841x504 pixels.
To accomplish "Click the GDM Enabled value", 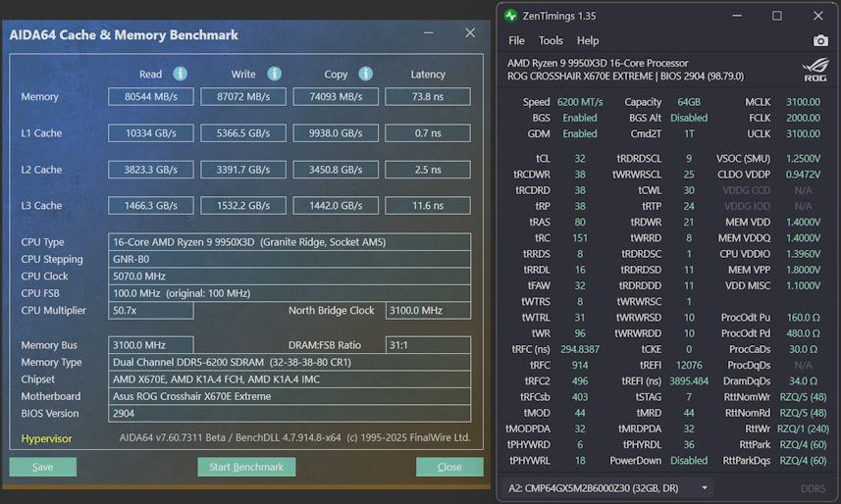I will [x=580, y=133].
